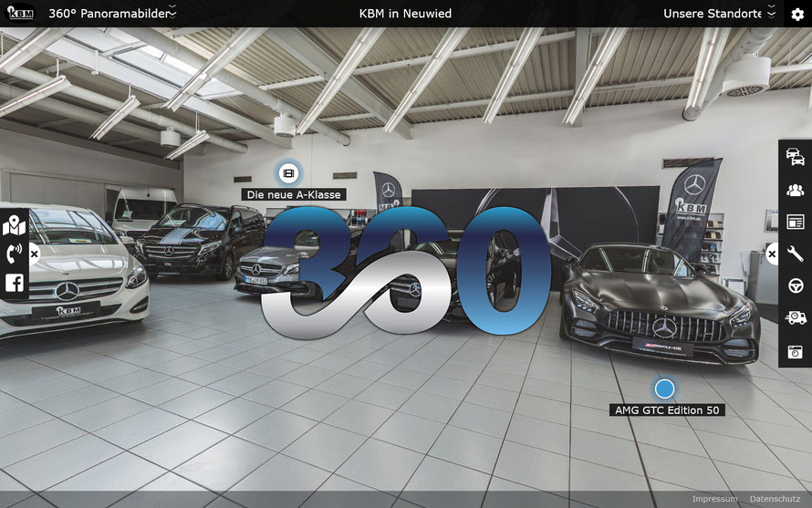Open the settings gear icon
The width and height of the screenshot is (812, 508).
[x=797, y=14]
